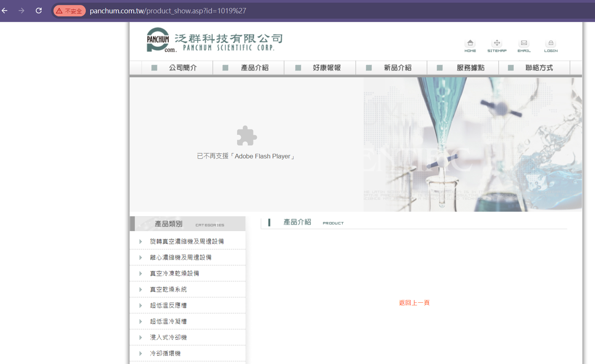595x364 pixels.
Task: Click arrow beside 浸入式冷卻機
Action: point(141,337)
